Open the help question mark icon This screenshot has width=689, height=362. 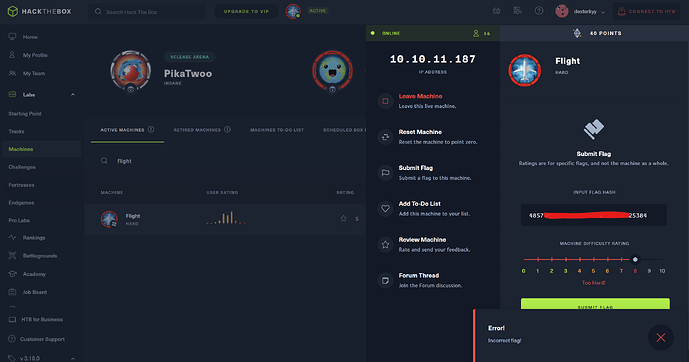[x=539, y=11]
